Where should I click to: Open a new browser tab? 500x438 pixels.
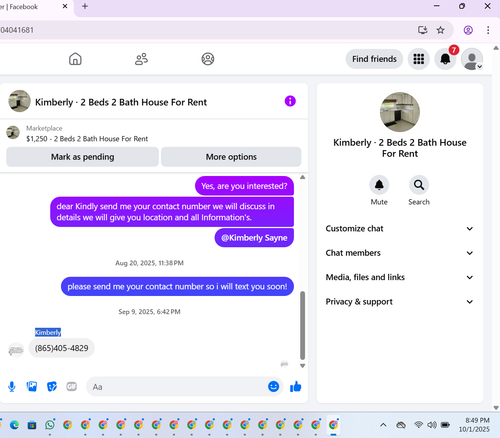coord(85,6)
